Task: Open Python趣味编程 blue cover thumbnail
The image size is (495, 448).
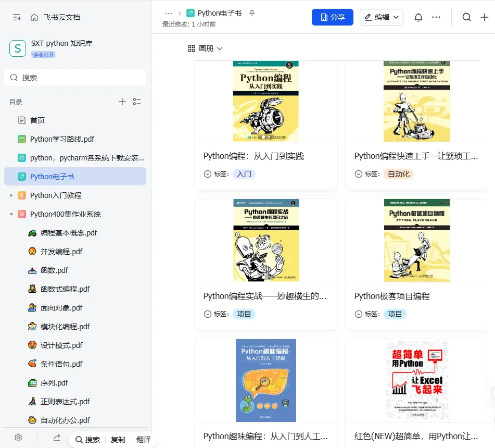Action: click(266, 380)
